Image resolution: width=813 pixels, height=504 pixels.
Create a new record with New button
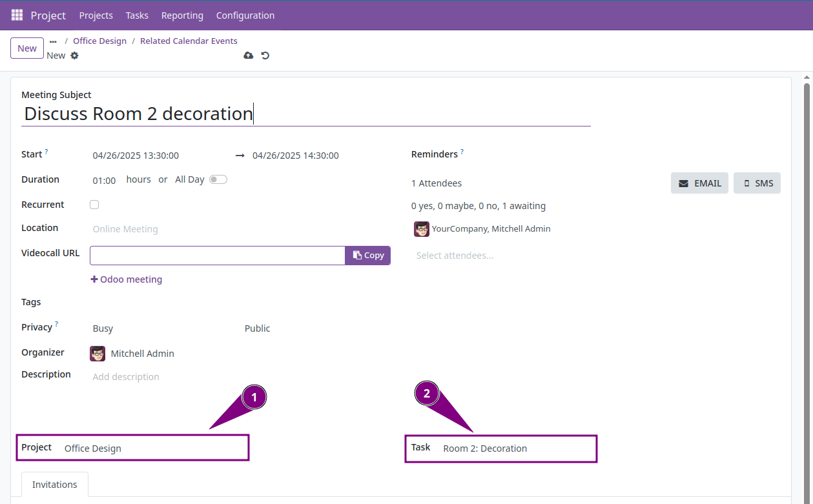click(26, 48)
